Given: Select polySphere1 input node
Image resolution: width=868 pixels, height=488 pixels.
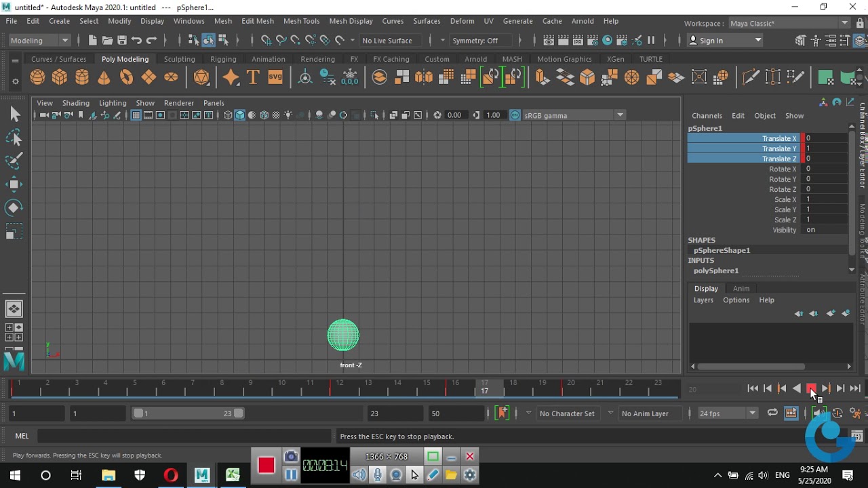Looking at the screenshot, I should coord(716,270).
